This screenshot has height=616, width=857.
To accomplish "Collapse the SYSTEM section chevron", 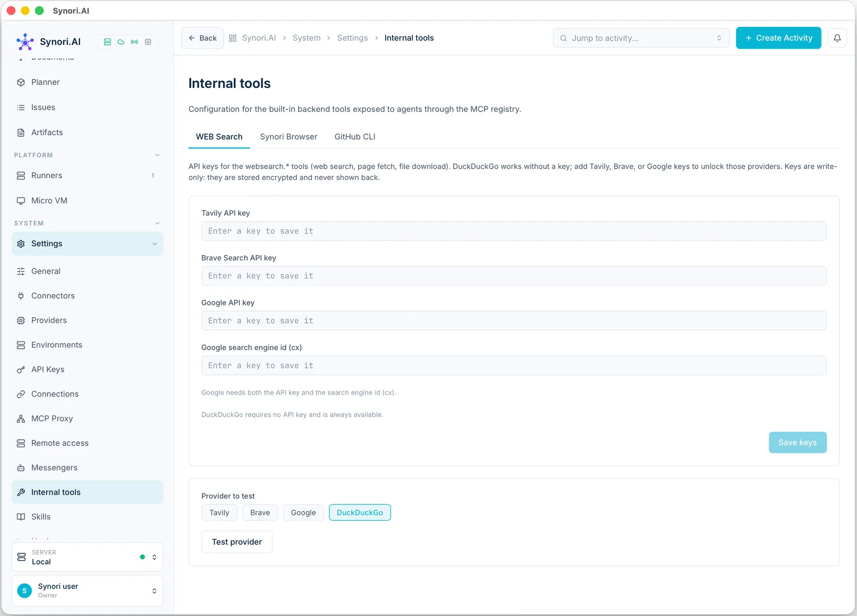I will click(x=157, y=223).
